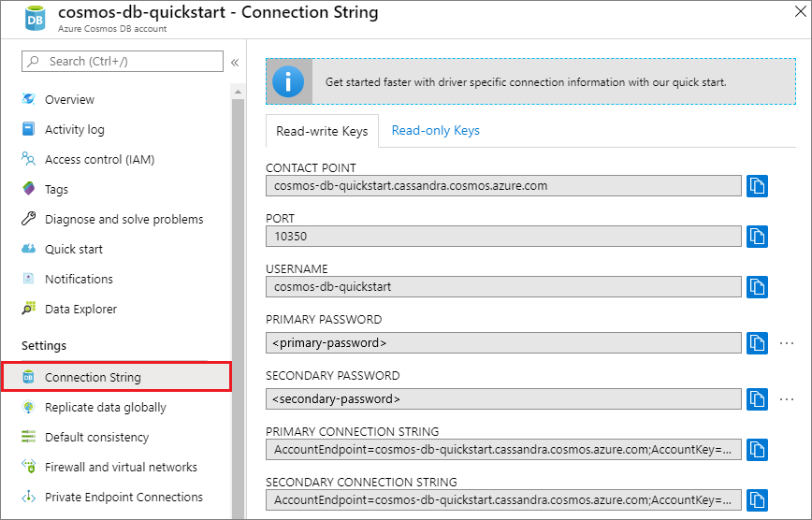Copy the SECONDARY CONNECTION STRING
812x520 pixels.
tap(757, 499)
